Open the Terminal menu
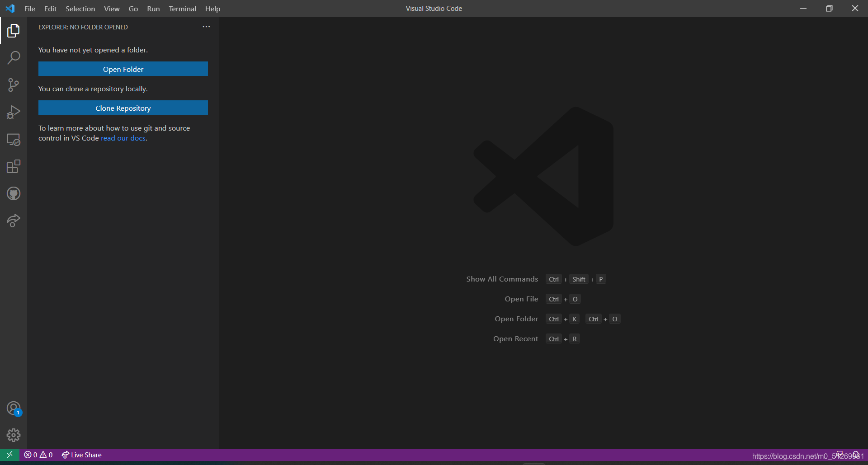 point(183,9)
